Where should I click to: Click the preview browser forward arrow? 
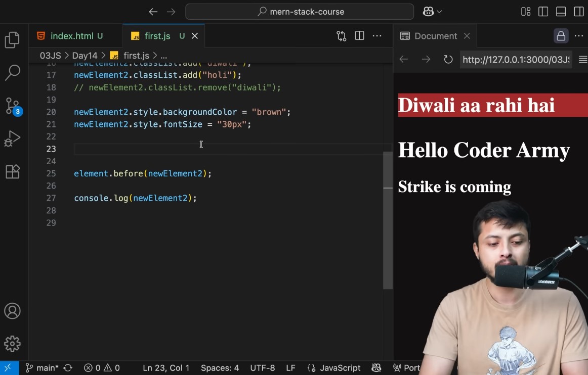426,59
